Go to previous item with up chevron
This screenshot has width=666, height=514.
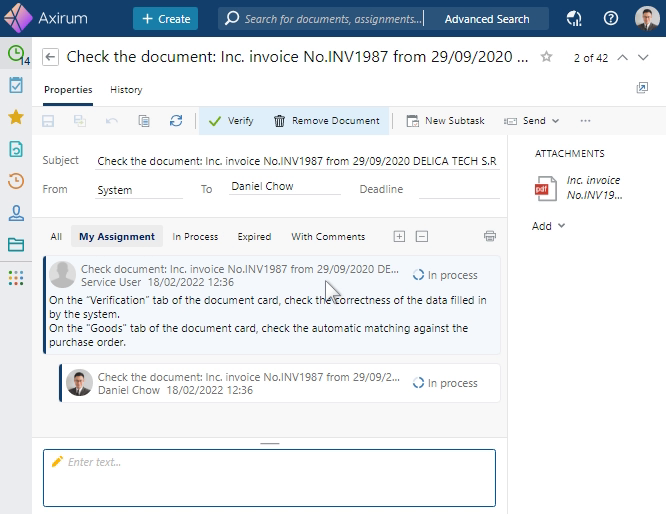point(622,57)
